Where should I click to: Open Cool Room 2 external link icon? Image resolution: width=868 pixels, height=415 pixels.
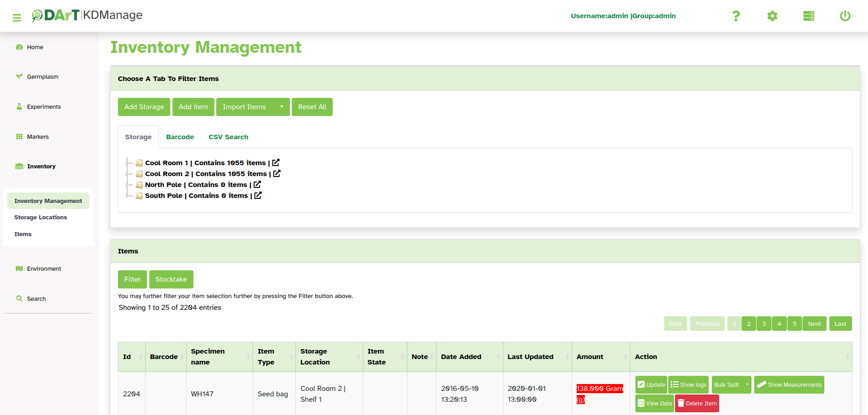pyautogui.click(x=277, y=173)
